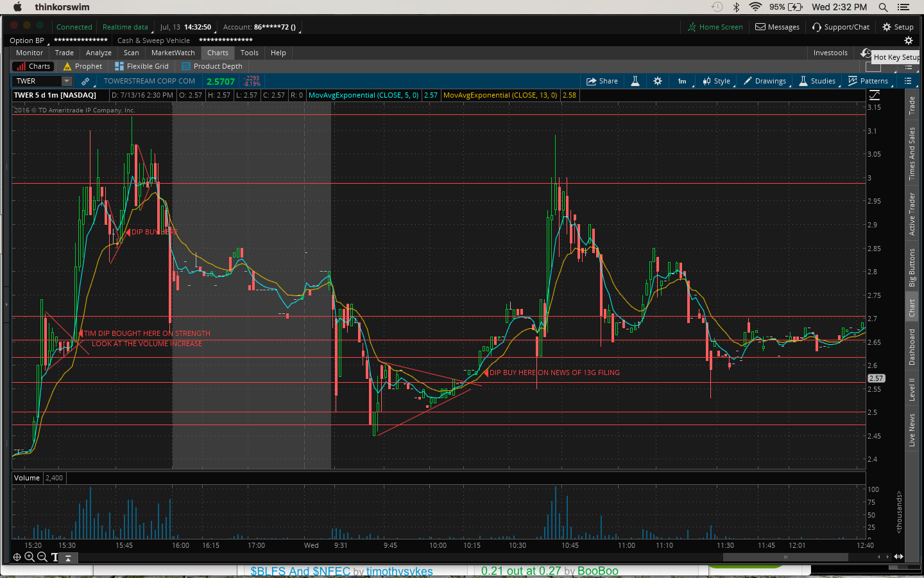Open chart toolbar list menu icon

(x=908, y=81)
